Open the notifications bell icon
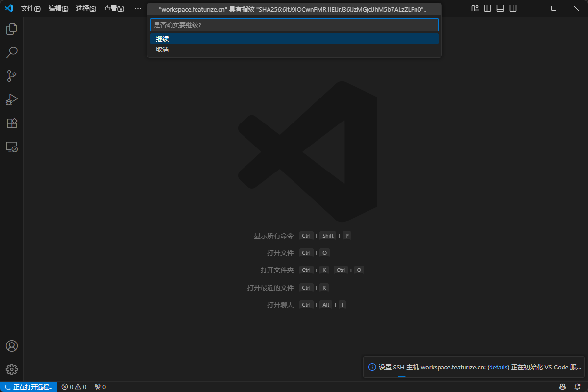The width and height of the screenshot is (588, 392). 577,387
